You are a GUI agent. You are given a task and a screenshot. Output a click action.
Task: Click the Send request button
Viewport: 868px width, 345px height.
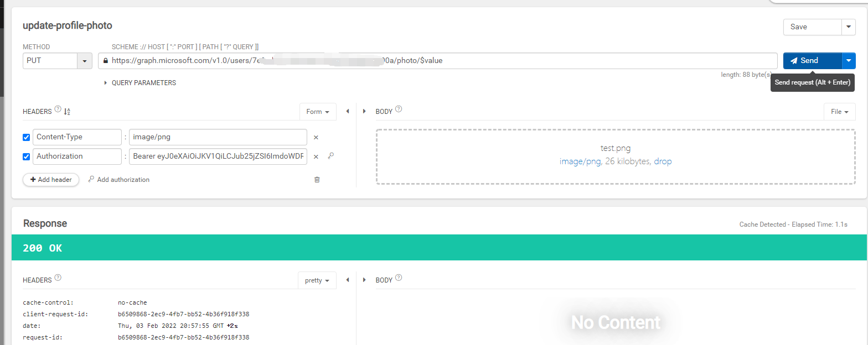coord(812,61)
